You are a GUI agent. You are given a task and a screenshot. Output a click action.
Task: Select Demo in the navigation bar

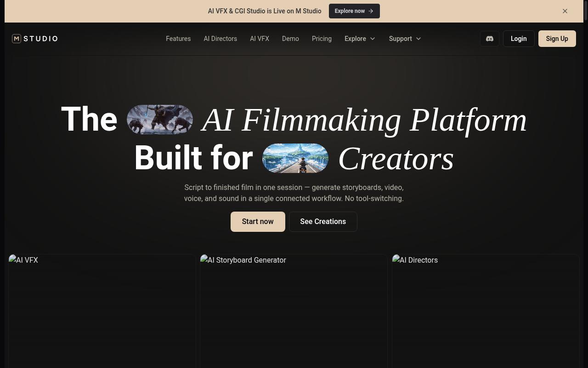tap(290, 39)
